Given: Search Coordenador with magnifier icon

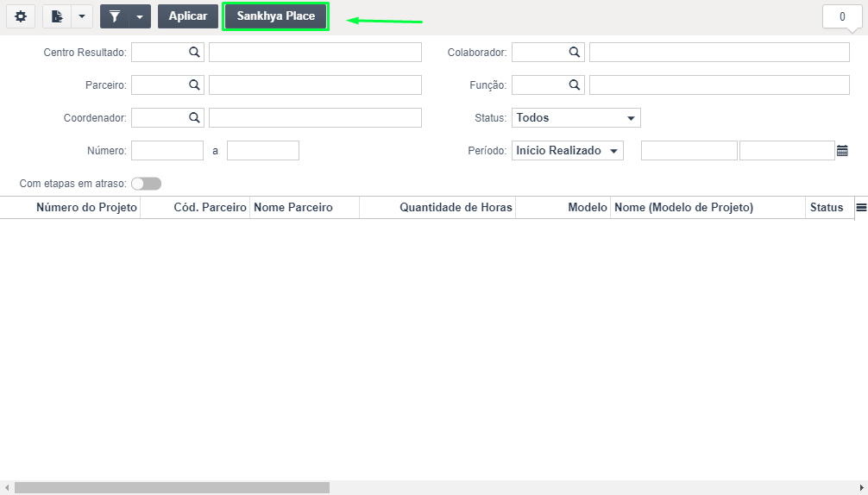Looking at the screenshot, I should coord(194,117).
